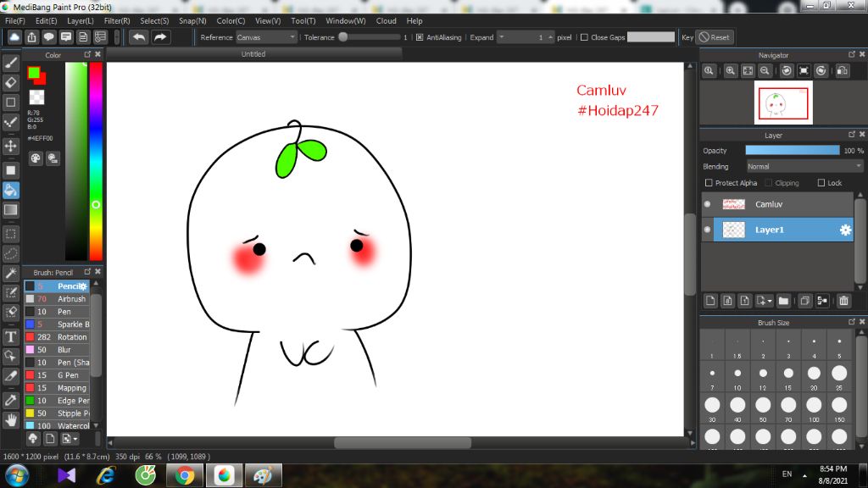868x488 pixels.
Task: Undock the Brush Size panel with the pop-out icon
Action: [852, 321]
